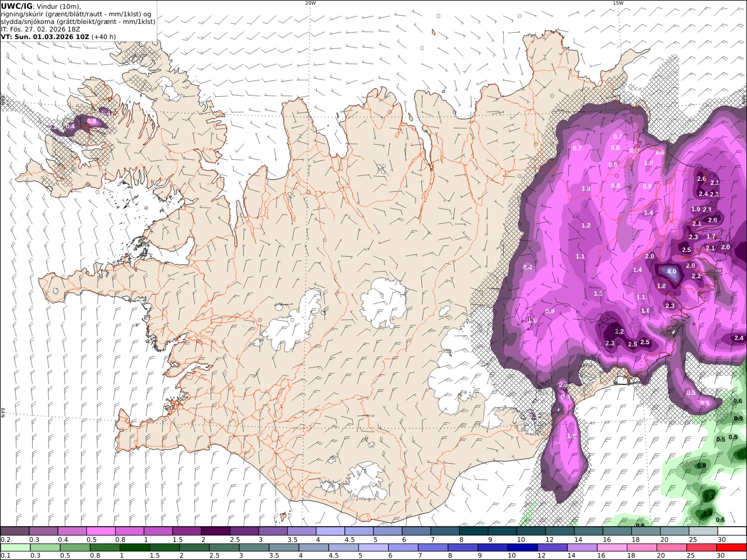Viewport: 747px width, 560px height.
Task: Select the 'slydda/snjókoma' description line
Action: (x=78, y=22)
